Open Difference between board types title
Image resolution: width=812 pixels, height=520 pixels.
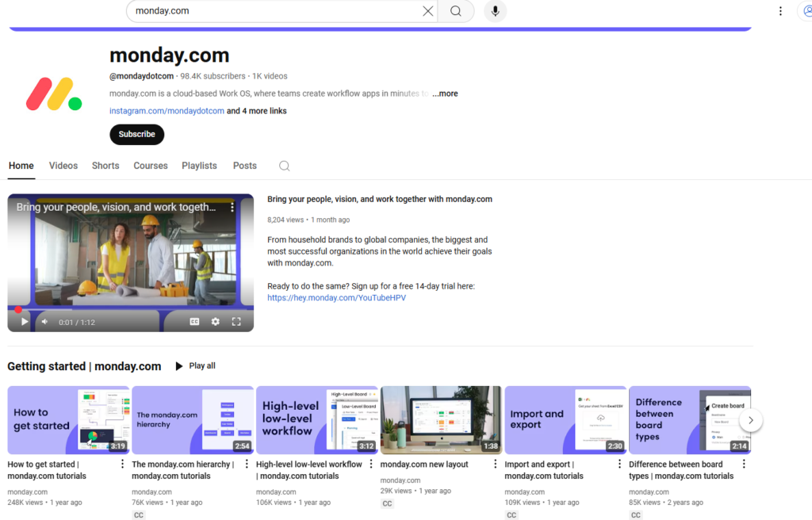point(681,470)
